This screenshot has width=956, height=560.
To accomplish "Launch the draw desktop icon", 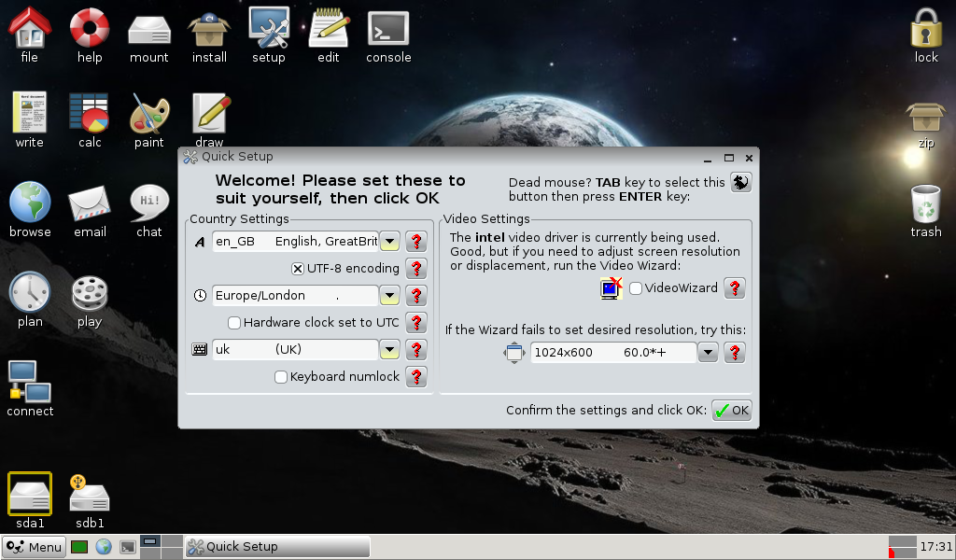I will 209,113.
